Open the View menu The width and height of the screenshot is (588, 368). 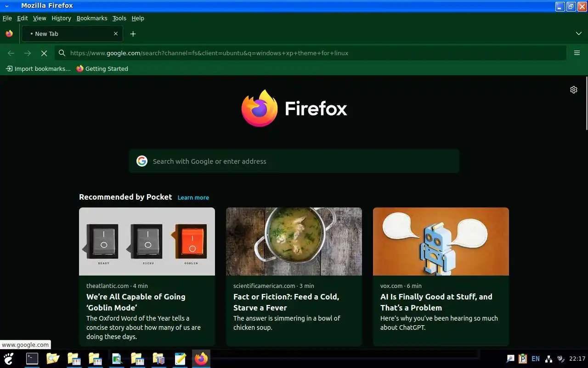coord(40,18)
